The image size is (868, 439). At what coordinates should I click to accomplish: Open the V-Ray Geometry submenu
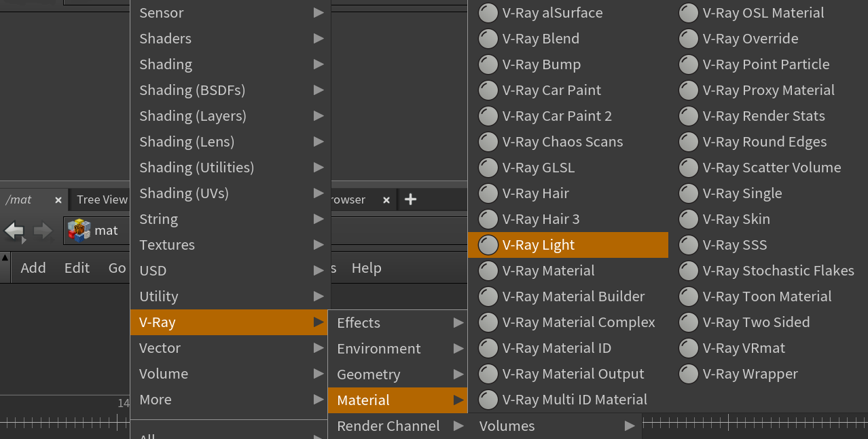397,375
